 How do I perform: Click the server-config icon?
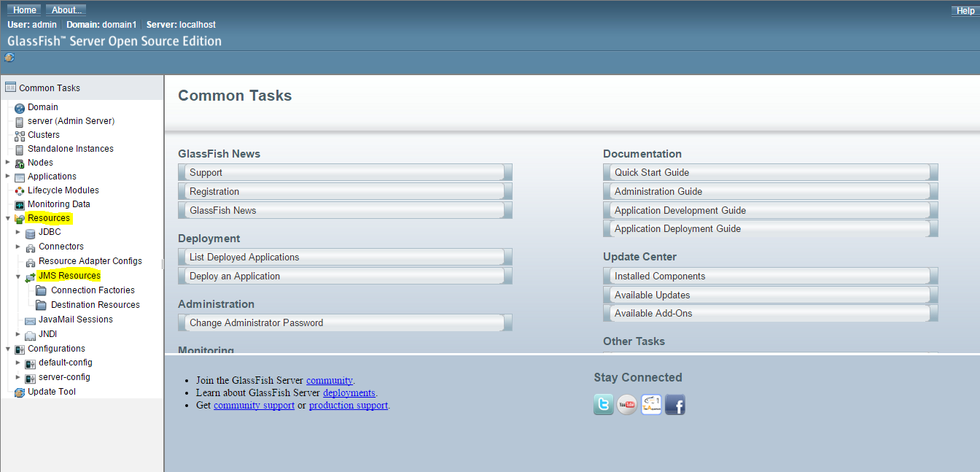(x=30, y=378)
